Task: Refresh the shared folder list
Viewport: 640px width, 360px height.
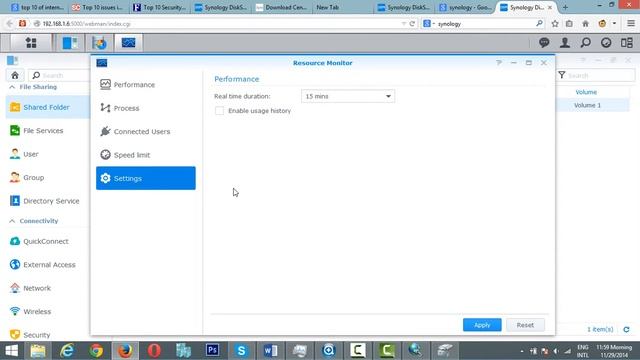Action: point(627,329)
